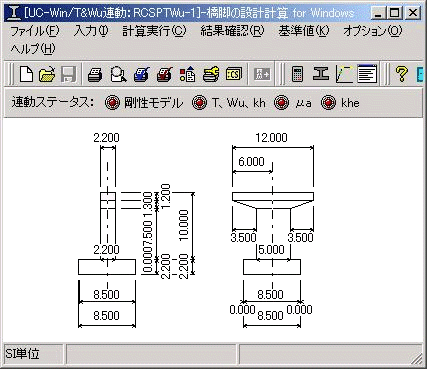Viewport: 427px width, 369px height.
Task: Open the 基準値(K) menu
Action: 304,31
